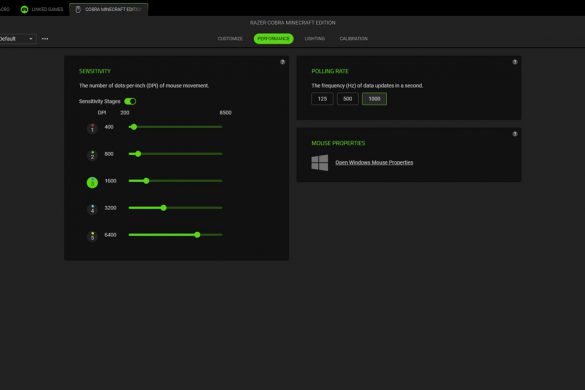Click the 8500 maximum DPI label
The image size is (585, 390).
click(225, 112)
